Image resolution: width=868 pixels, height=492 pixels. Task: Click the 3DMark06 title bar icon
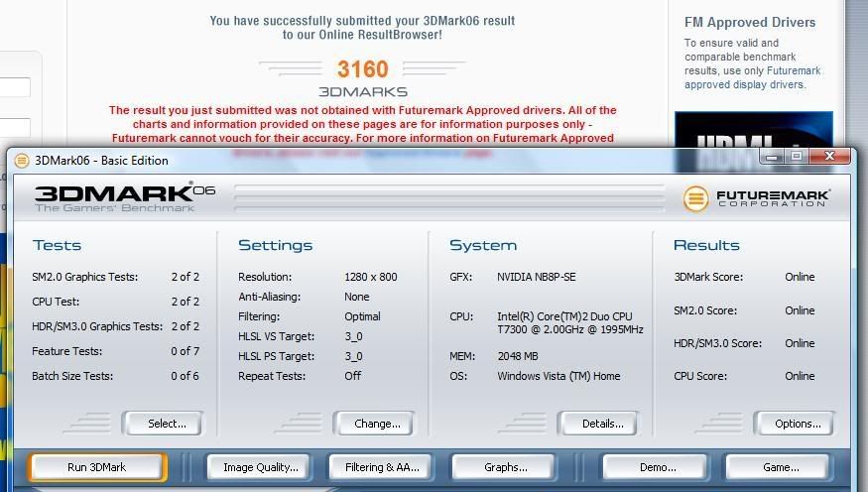click(21, 161)
